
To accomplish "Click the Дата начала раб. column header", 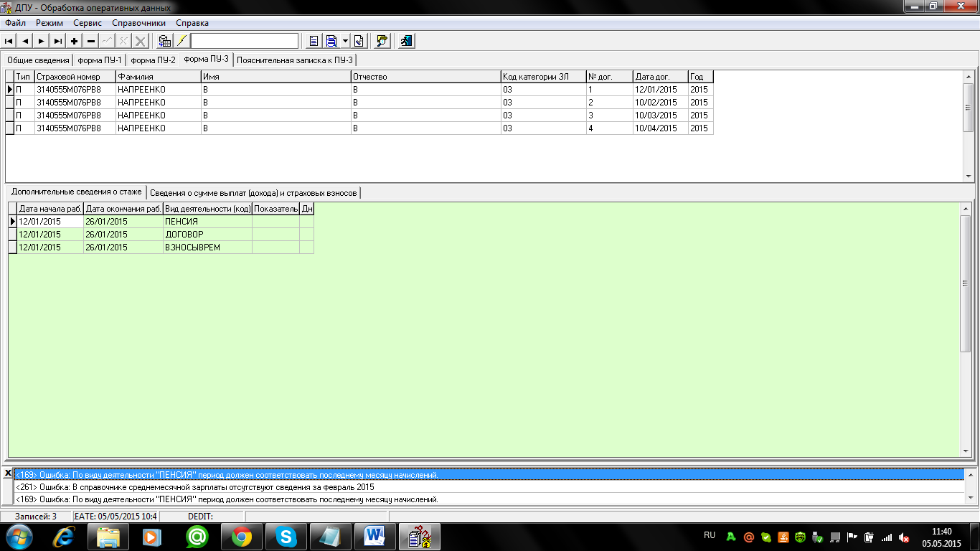I will 50,209.
